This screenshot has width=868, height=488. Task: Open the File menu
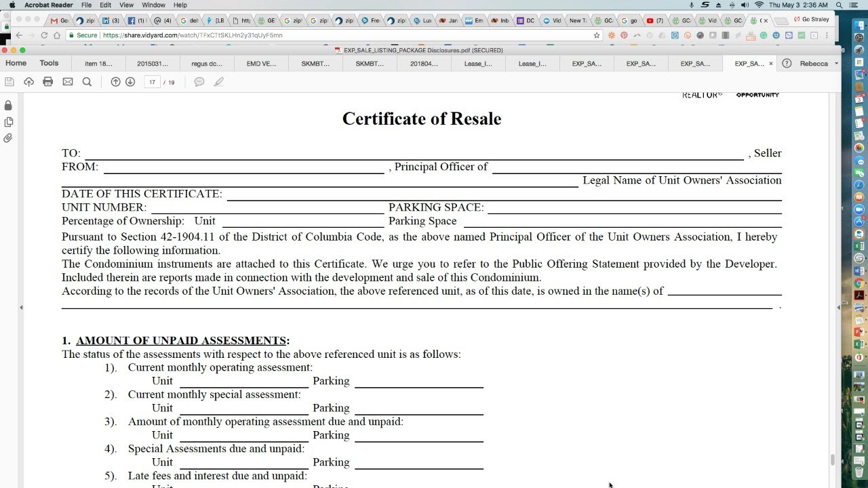click(x=86, y=5)
